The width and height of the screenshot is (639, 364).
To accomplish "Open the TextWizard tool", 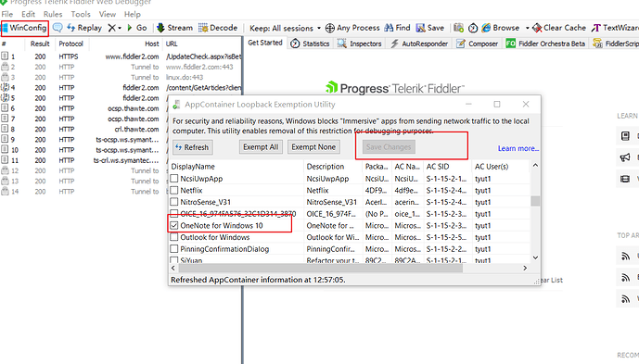I will tap(616, 28).
